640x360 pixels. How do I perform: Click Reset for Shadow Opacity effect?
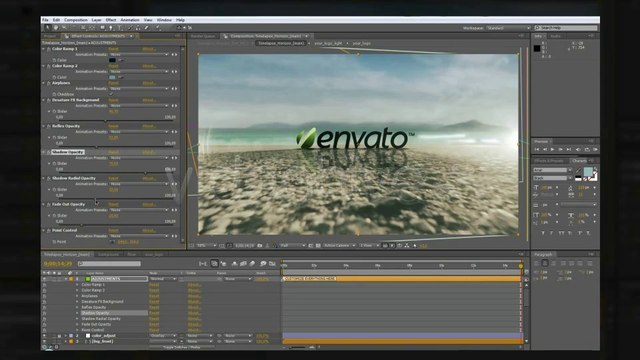pos(113,152)
